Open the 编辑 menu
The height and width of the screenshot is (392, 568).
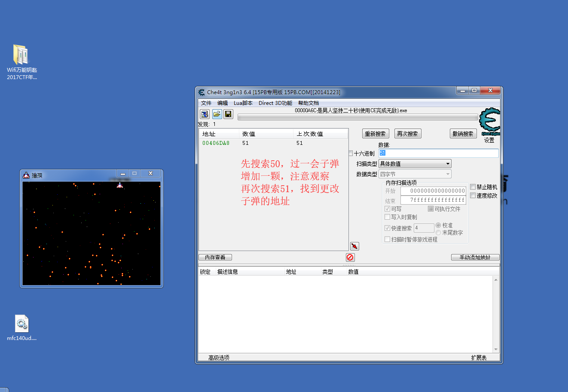coord(223,103)
